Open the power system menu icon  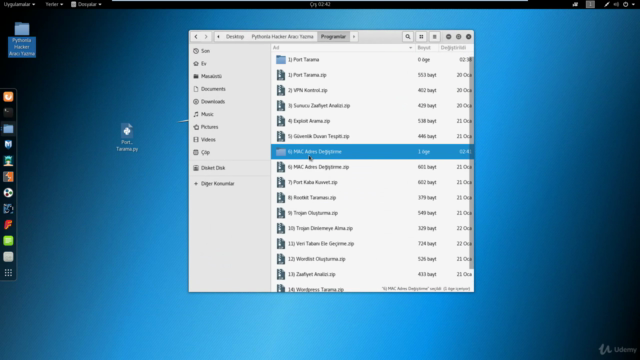point(626,4)
